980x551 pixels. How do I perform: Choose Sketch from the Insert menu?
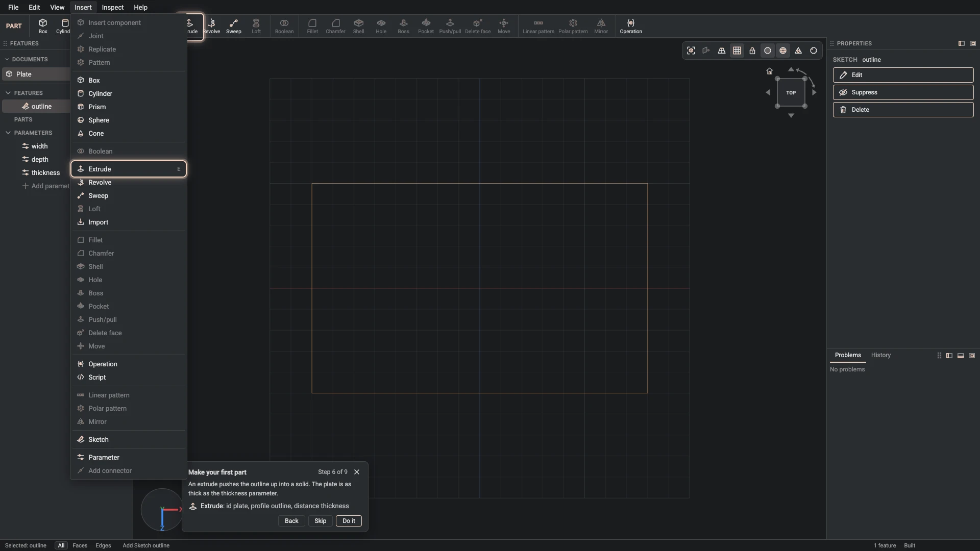129,439
